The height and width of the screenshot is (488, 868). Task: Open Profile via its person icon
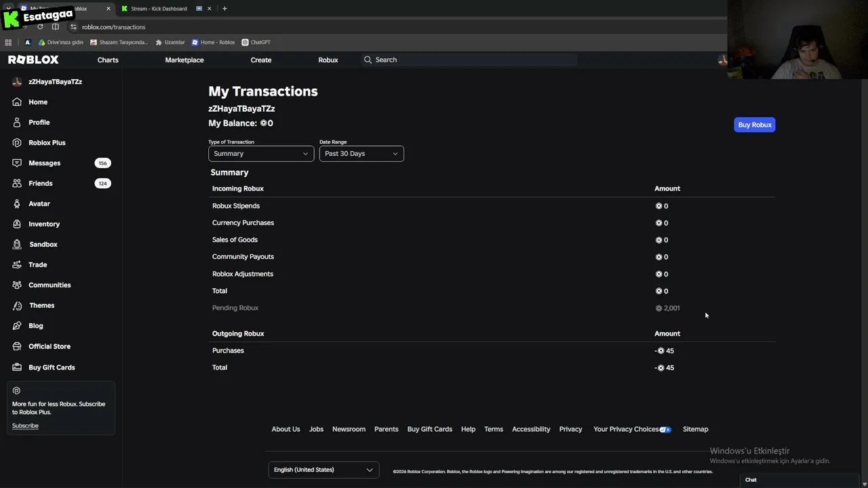point(16,122)
